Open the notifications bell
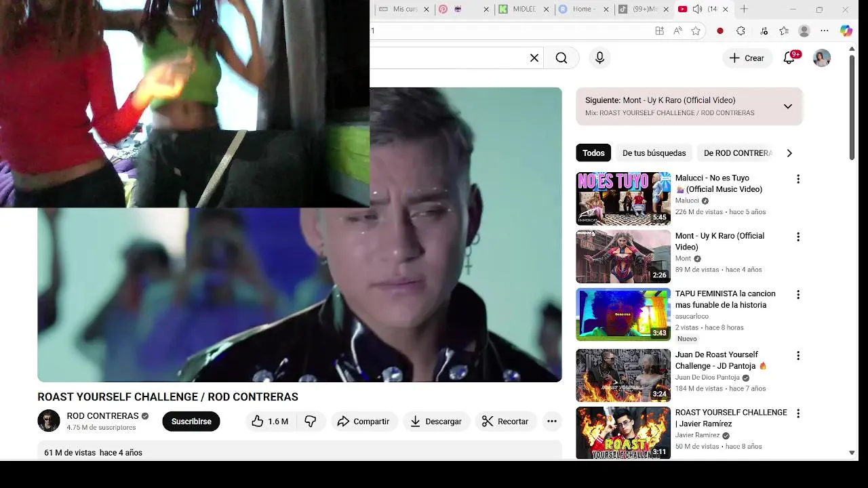The image size is (868, 488). (x=789, y=58)
